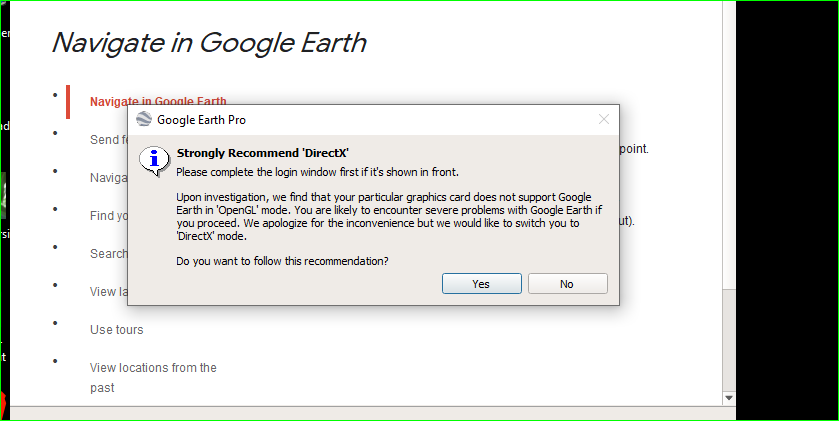Click the "Google Earth Pro" title bar text

click(201, 120)
